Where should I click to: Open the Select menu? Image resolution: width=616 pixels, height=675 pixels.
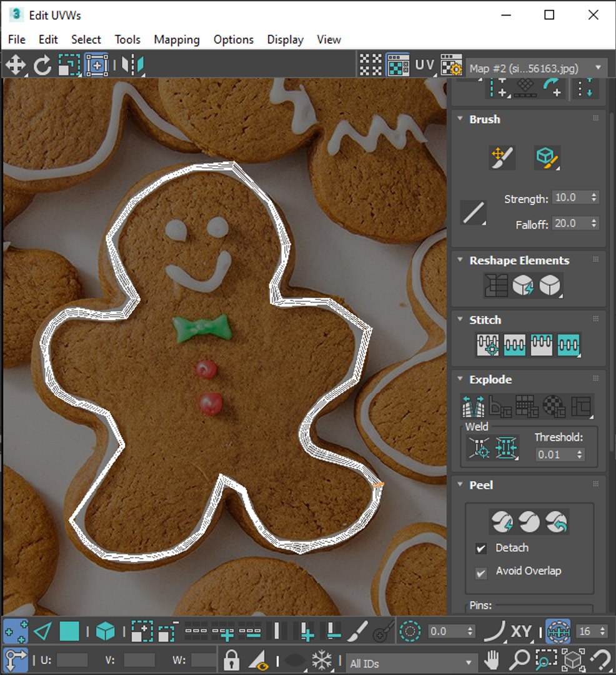pos(86,39)
